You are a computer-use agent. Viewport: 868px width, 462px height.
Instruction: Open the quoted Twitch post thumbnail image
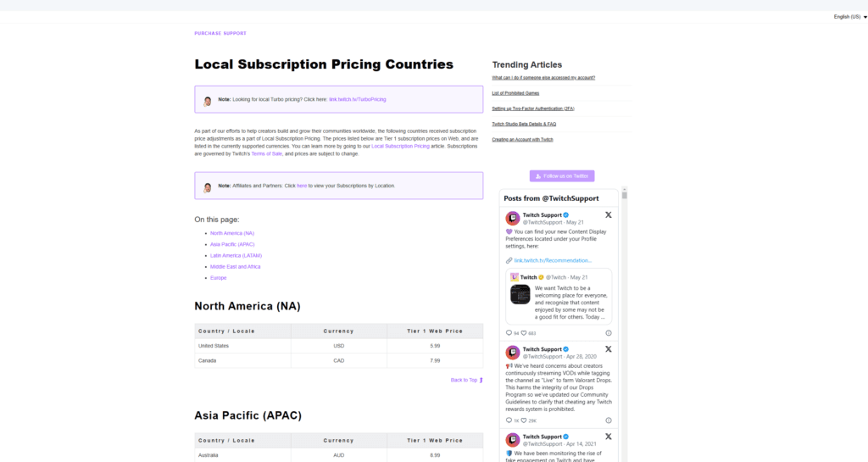pyautogui.click(x=520, y=294)
